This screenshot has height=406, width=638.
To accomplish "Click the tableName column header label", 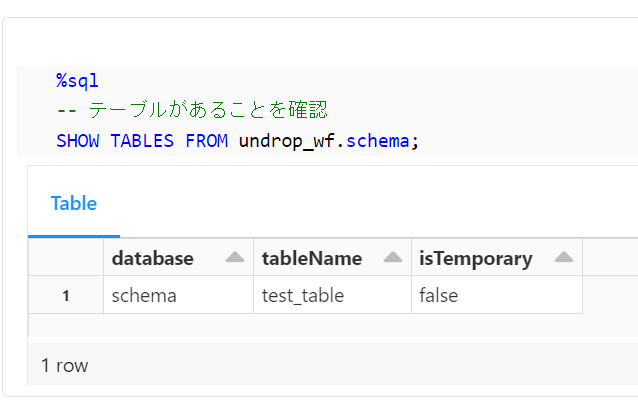I will coord(312,258).
